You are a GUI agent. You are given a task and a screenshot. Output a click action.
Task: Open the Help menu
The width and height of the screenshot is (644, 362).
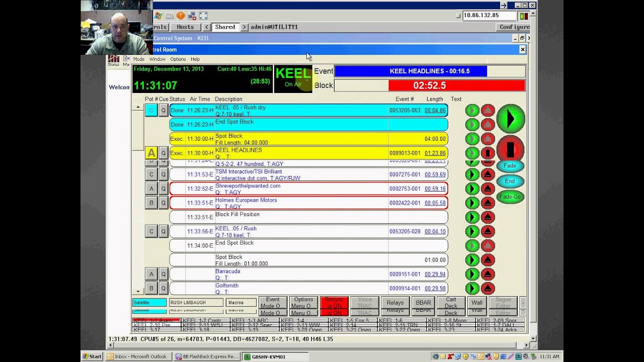coord(195,59)
